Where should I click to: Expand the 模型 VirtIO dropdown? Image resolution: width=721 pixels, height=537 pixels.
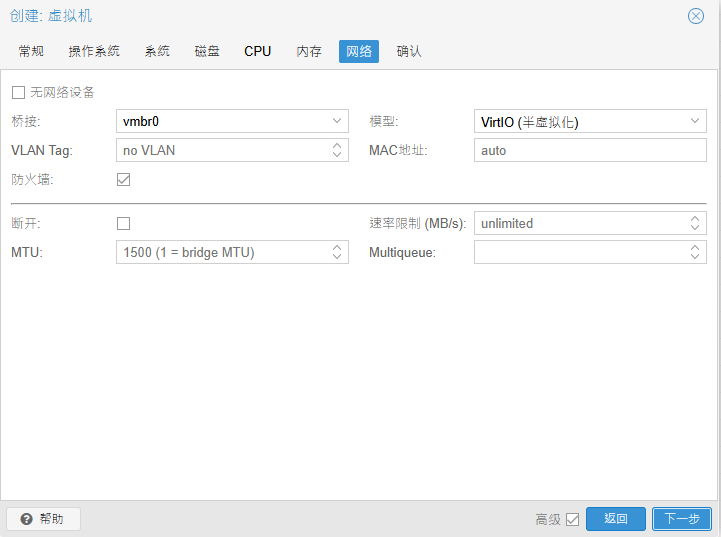coord(696,122)
